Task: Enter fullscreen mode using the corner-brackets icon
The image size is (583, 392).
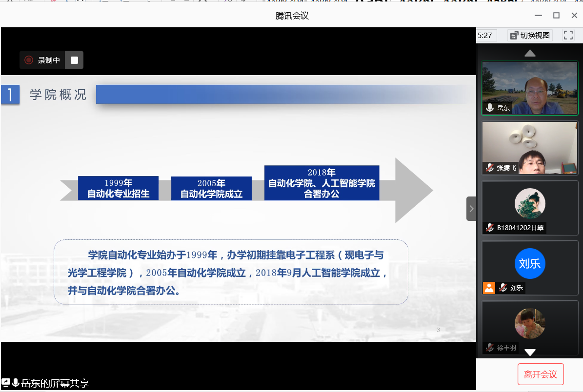Action: 568,35
